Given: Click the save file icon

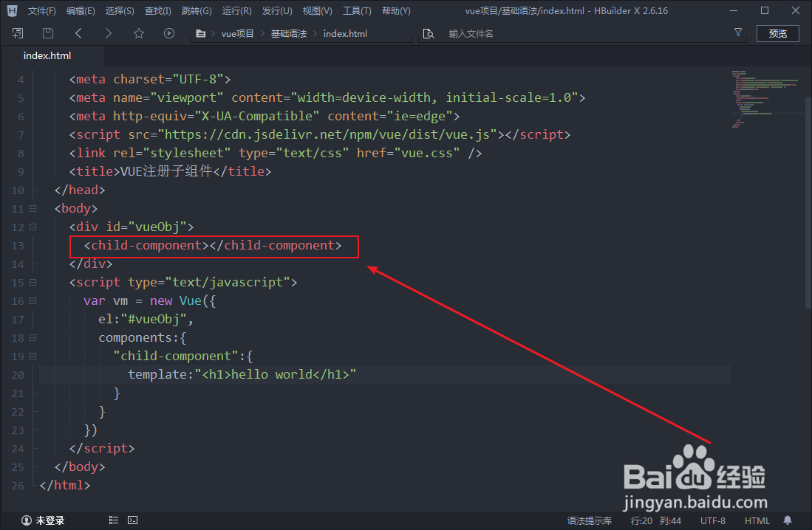Looking at the screenshot, I should point(47,34).
